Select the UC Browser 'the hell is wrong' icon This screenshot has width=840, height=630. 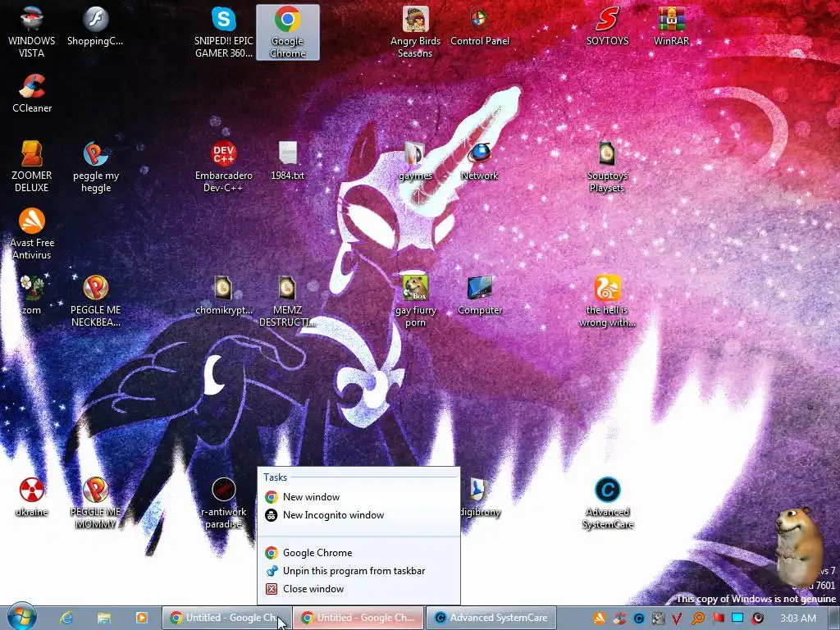click(x=607, y=301)
